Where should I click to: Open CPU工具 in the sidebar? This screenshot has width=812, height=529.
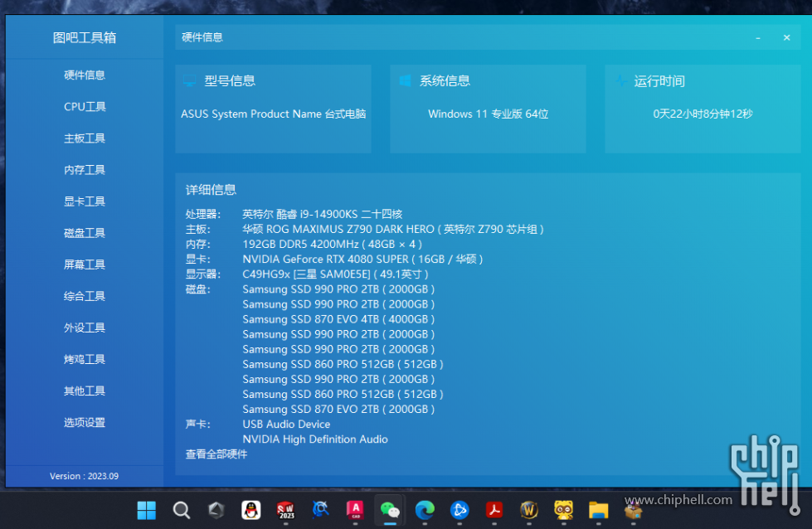coord(85,107)
